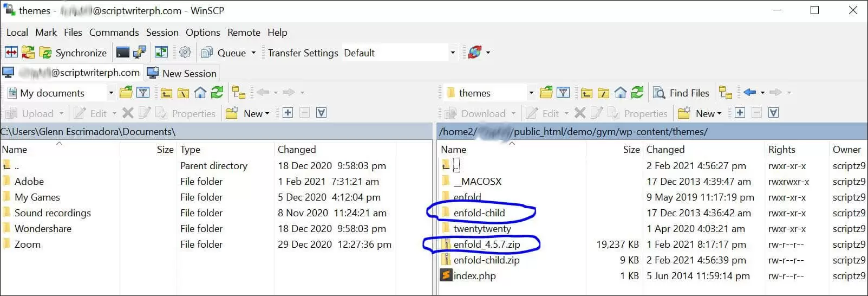Open the Preferences gear icon
868x296 pixels.
(x=185, y=53)
